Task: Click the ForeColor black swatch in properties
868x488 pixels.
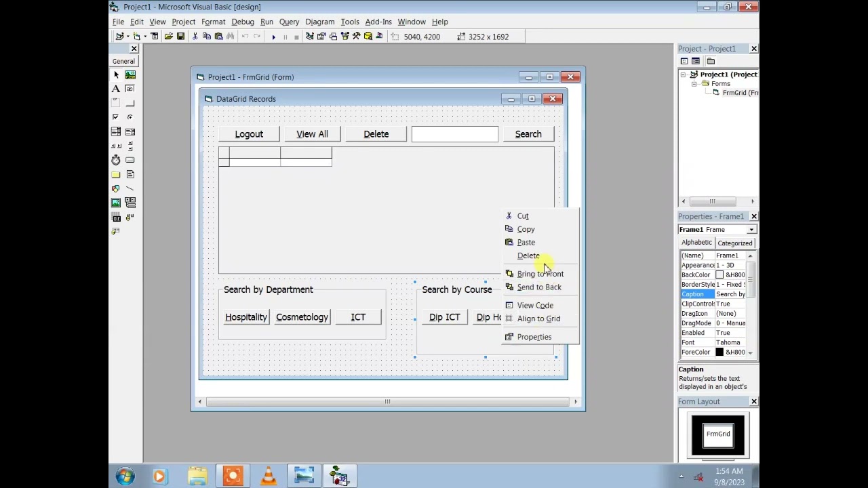Action: [719, 352]
